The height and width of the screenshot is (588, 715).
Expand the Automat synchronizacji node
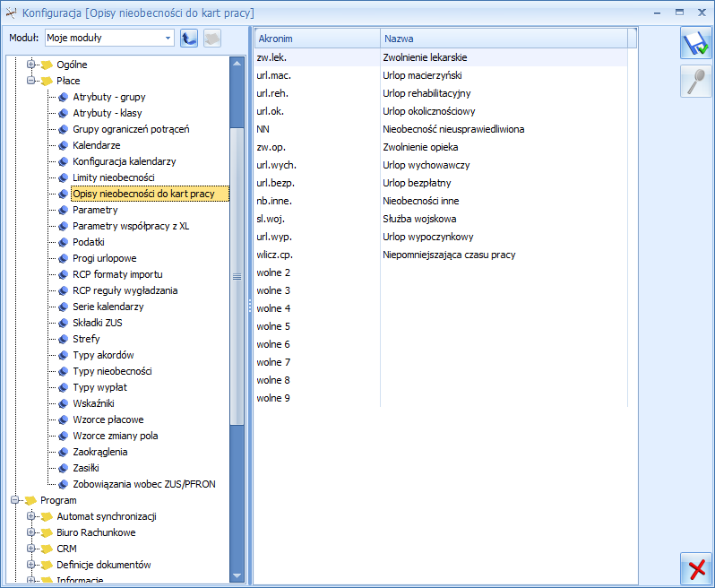(30, 516)
